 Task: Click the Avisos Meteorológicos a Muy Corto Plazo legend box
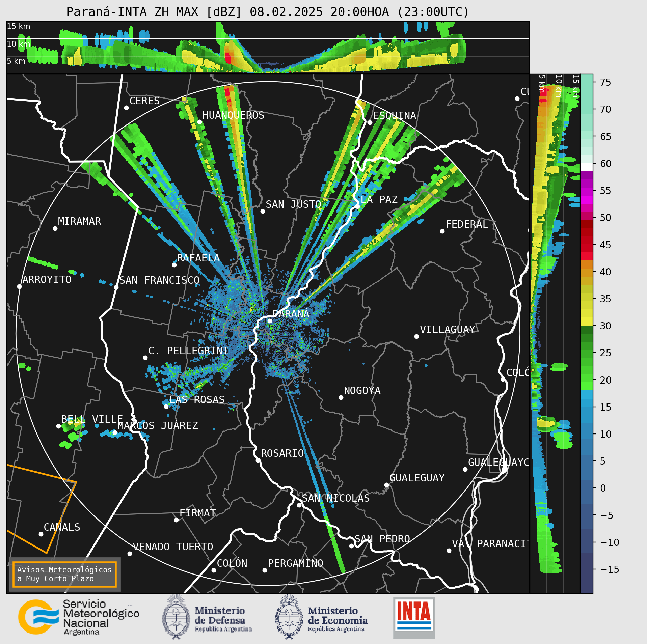click(64, 574)
